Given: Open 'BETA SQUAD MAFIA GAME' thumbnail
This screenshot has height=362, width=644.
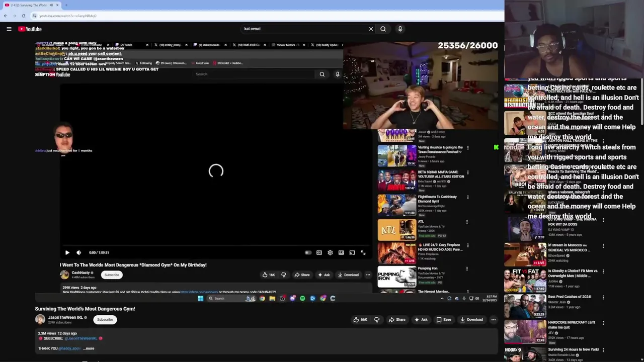Looking at the screenshot, I should [x=397, y=180].
